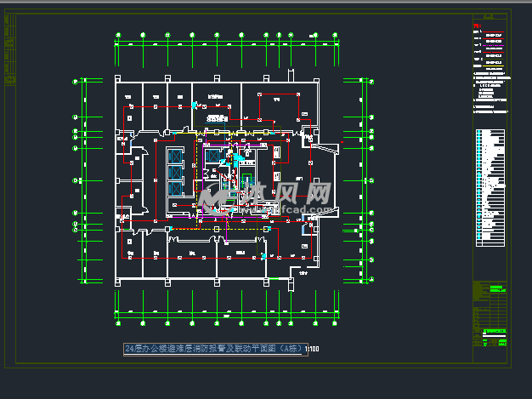Select the cyan device symbol in upper-left room
The height and width of the screenshot is (399, 532).
coord(195,104)
